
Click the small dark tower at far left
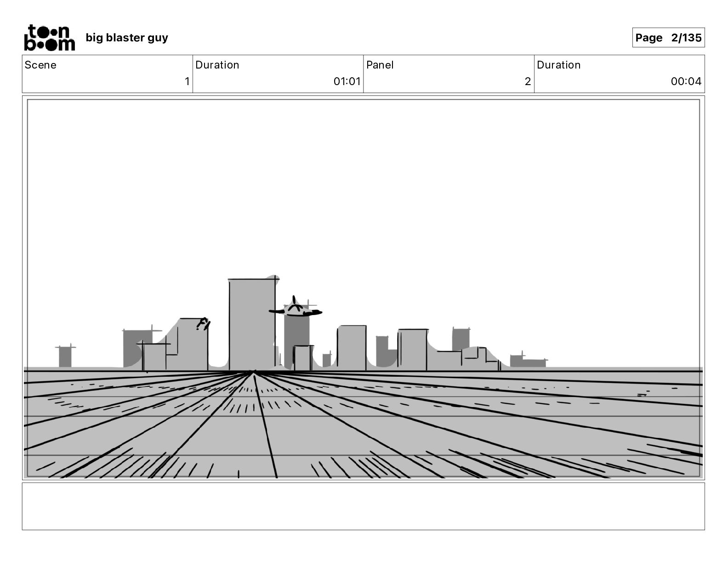pyautogui.click(x=65, y=356)
